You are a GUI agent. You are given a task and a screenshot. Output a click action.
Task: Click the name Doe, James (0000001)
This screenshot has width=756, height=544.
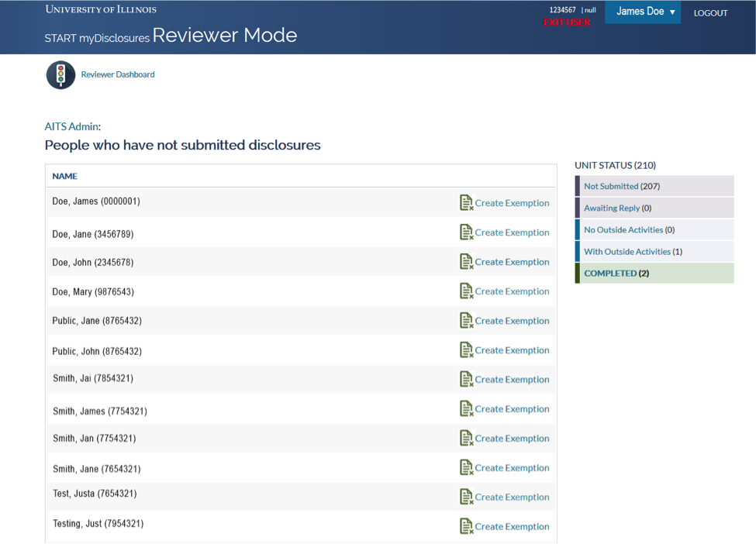click(96, 201)
